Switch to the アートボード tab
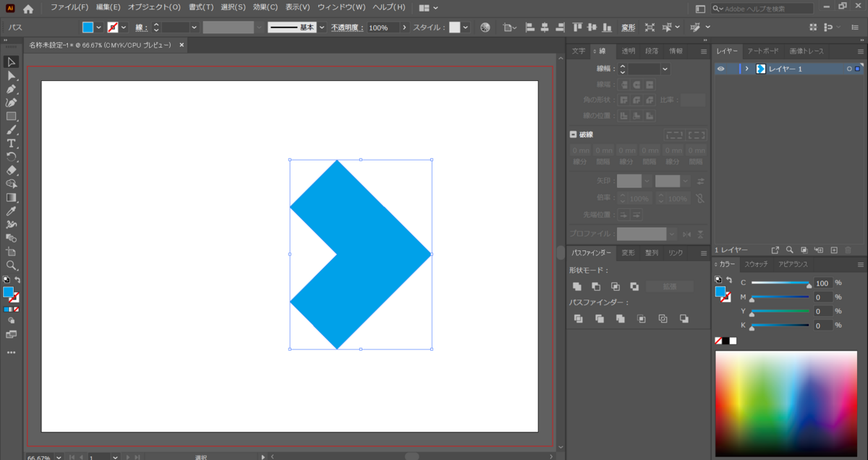Viewport: 868px width, 460px height. [x=763, y=51]
